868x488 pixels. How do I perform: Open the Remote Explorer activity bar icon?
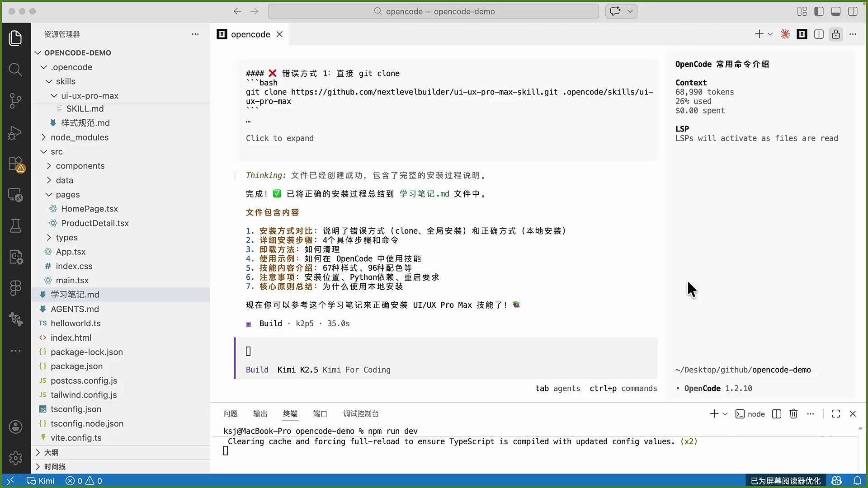[x=15, y=195]
